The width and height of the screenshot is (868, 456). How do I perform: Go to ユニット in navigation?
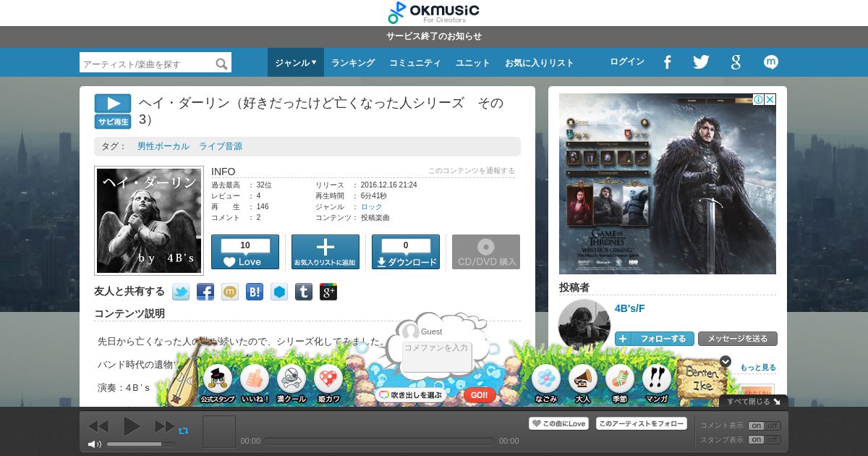[473, 63]
